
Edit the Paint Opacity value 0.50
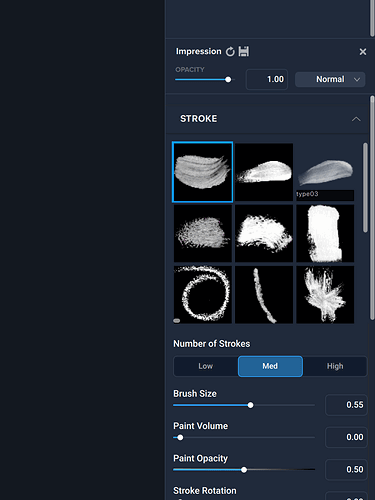346,470
